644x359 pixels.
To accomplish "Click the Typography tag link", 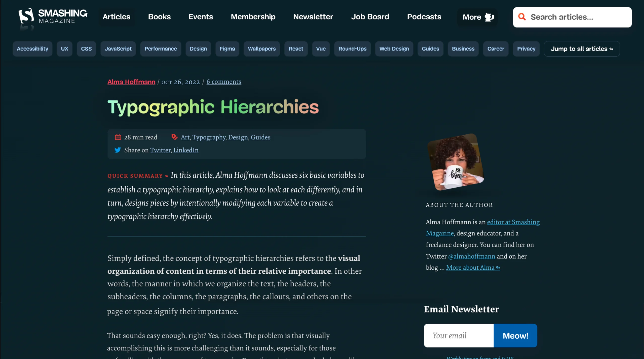I will pos(209,137).
